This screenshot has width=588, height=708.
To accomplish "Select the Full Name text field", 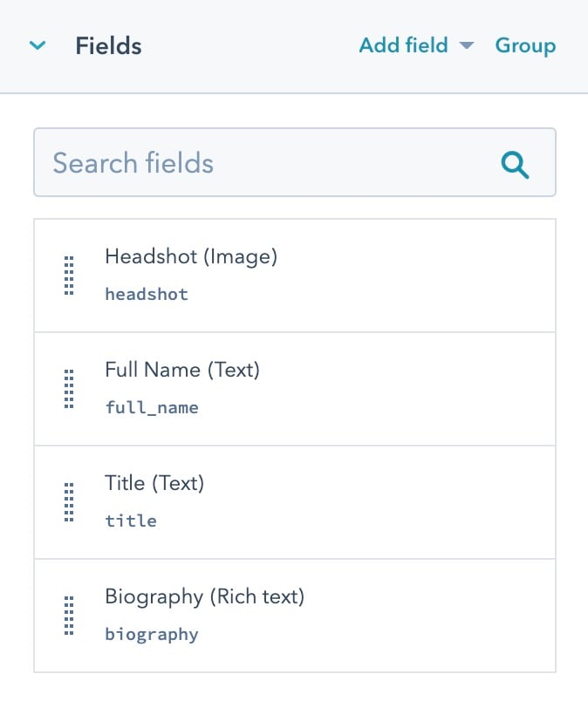I will pyautogui.click(x=182, y=370).
